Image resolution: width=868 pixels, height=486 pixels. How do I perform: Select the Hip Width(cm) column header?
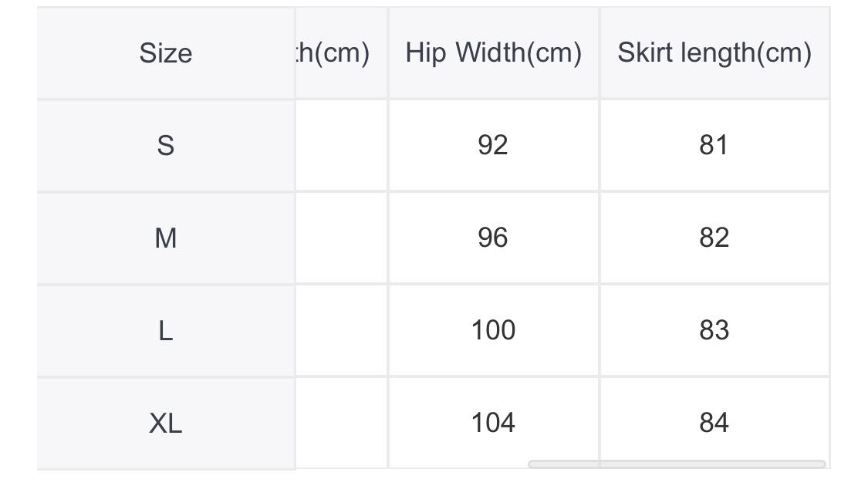(x=493, y=53)
